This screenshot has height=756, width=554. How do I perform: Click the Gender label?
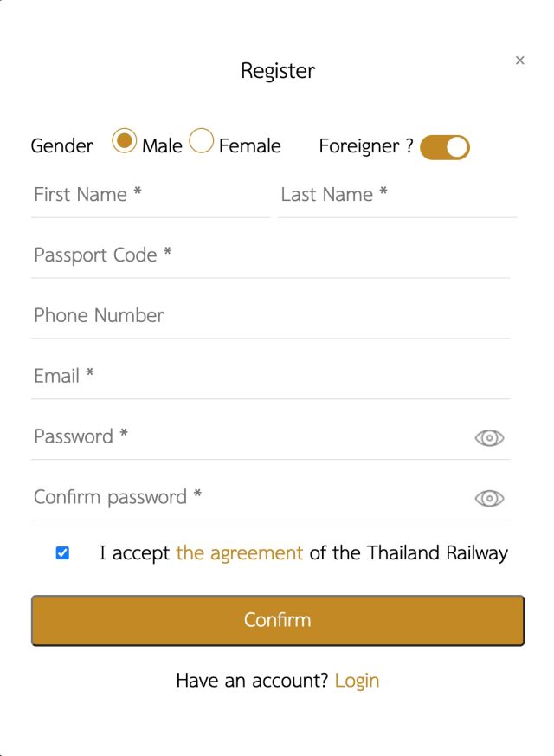[x=61, y=146]
